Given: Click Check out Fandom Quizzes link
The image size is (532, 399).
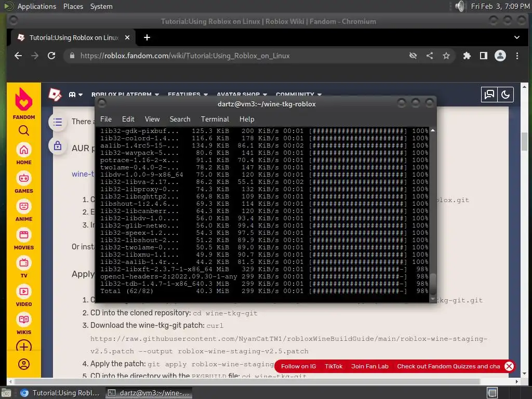Looking at the screenshot, I should (x=448, y=366).
